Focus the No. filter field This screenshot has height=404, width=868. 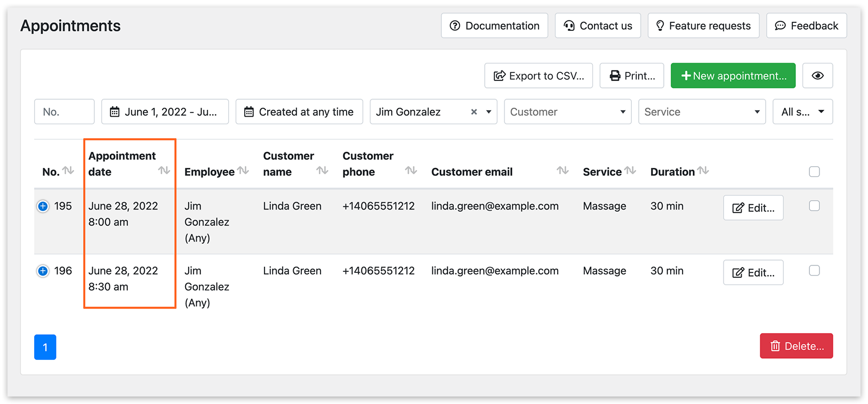click(x=65, y=112)
